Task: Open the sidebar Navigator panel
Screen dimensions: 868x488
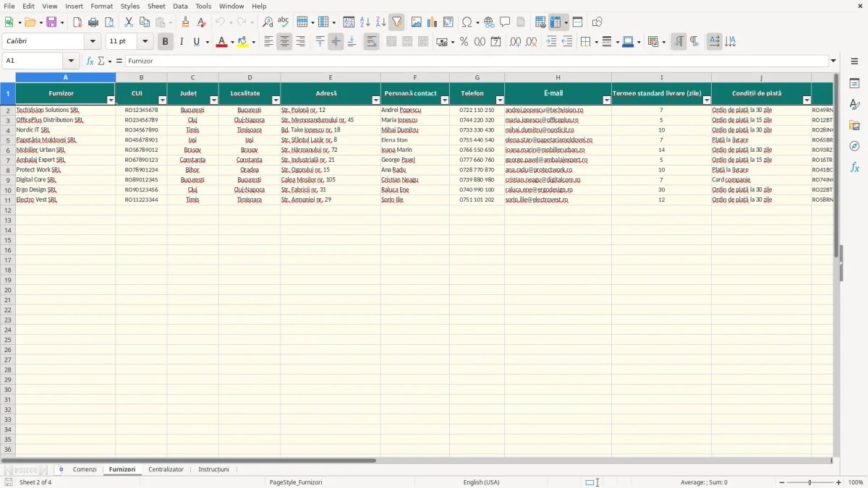Action: pyautogui.click(x=854, y=146)
